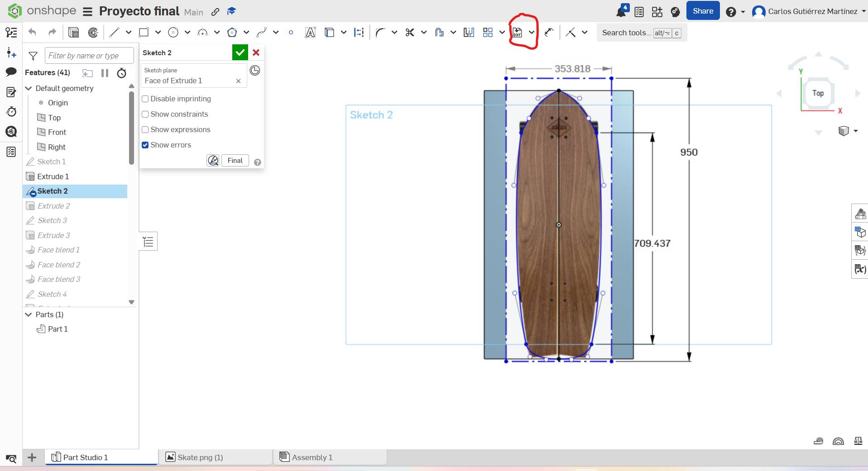Check the Disable imprinting option
Viewport: 868px width, 471px height.
coord(145,99)
